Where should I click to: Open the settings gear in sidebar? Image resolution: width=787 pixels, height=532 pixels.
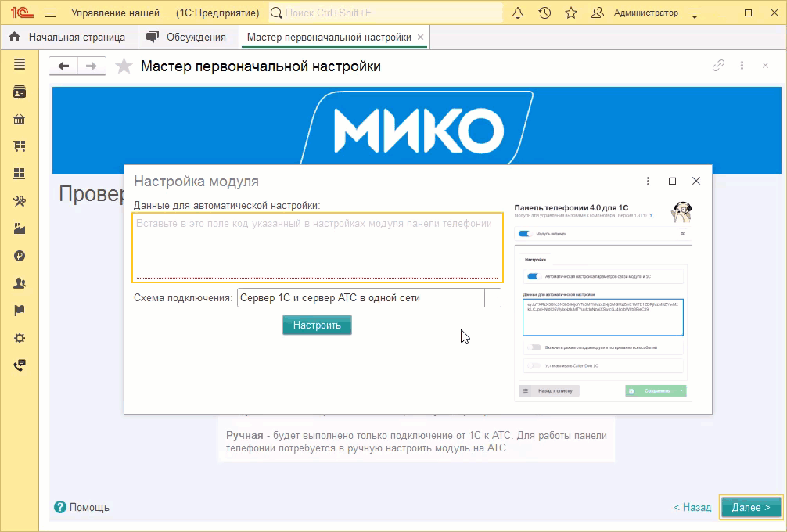coord(20,338)
